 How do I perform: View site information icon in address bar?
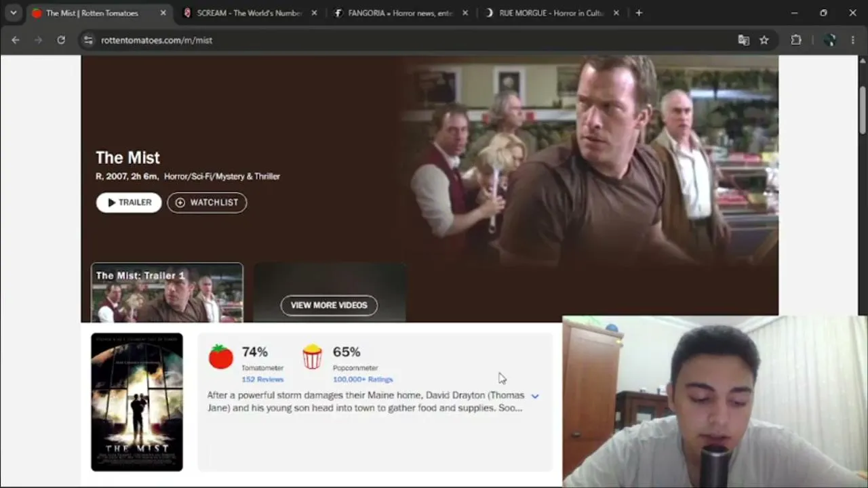click(88, 40)
